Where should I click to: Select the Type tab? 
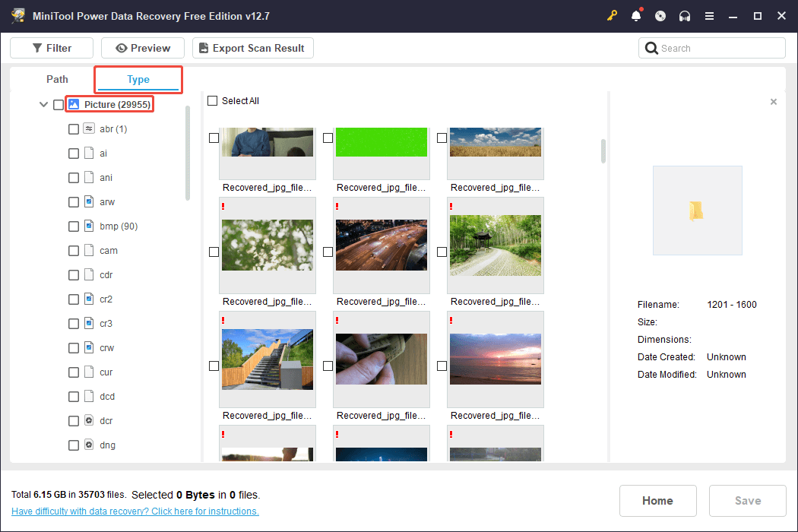[138, 79]
